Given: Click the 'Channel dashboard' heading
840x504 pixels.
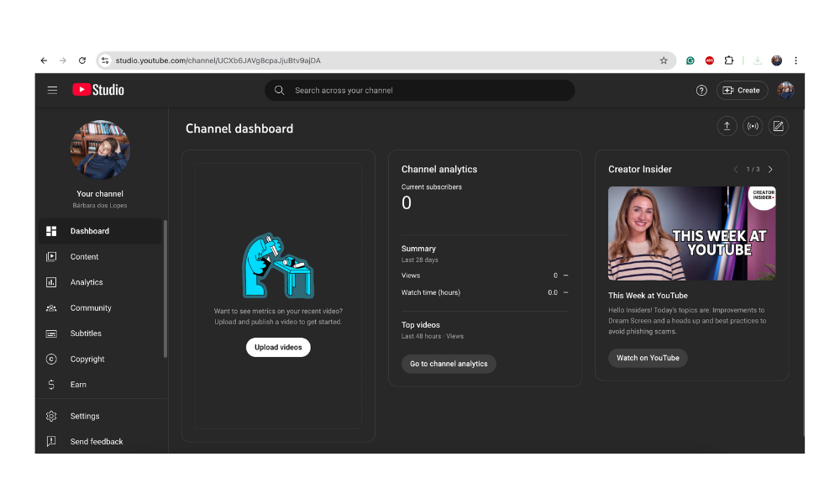Looking at the screenshot, I should [x=239, y=129].
